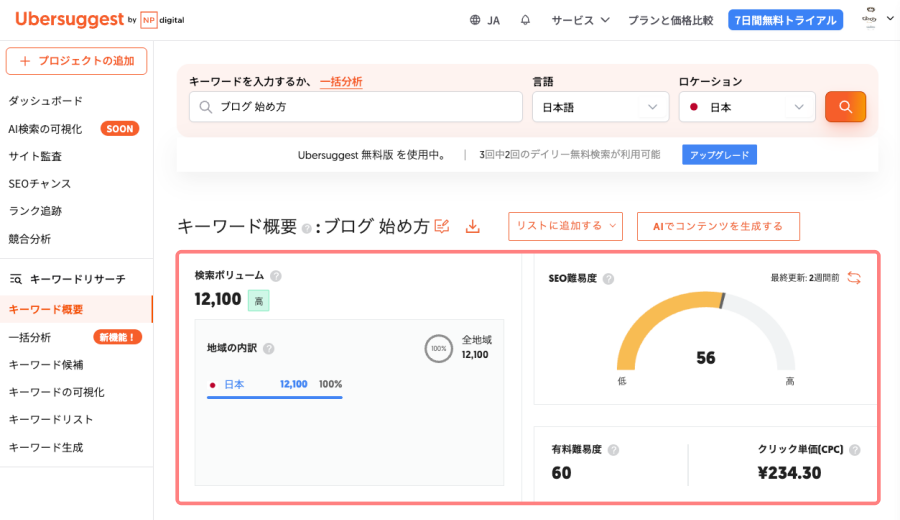Open the notifications bell
900x520 pixels.
pyautogui.click(x=525, y=20)
